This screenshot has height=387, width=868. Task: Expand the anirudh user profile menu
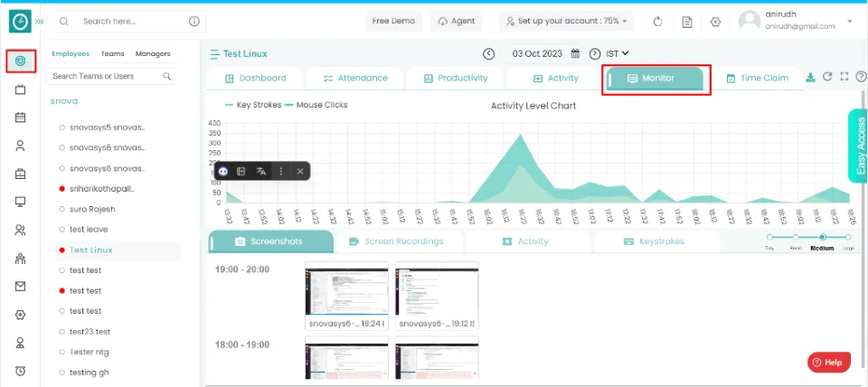click(849, 21)
